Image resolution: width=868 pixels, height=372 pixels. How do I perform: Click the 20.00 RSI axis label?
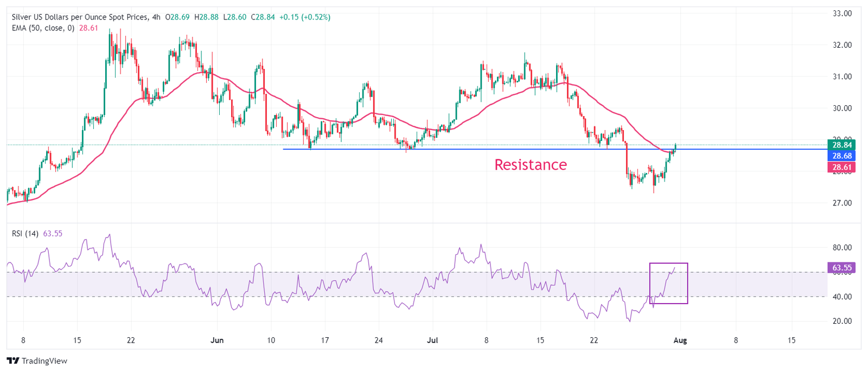(x=842, y=321)
